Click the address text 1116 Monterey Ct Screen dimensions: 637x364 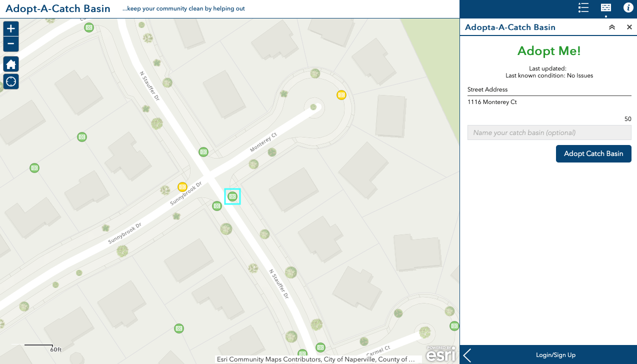[492, 102]
